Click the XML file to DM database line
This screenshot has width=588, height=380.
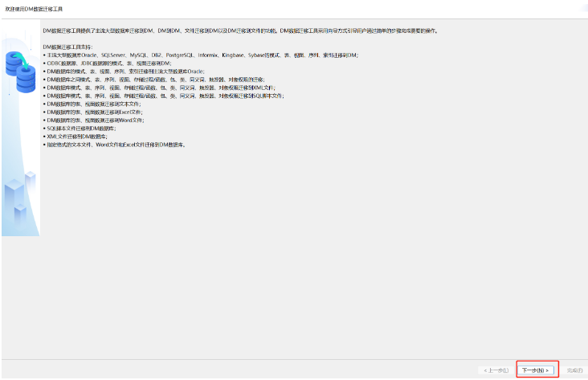(x=75, y=137)
